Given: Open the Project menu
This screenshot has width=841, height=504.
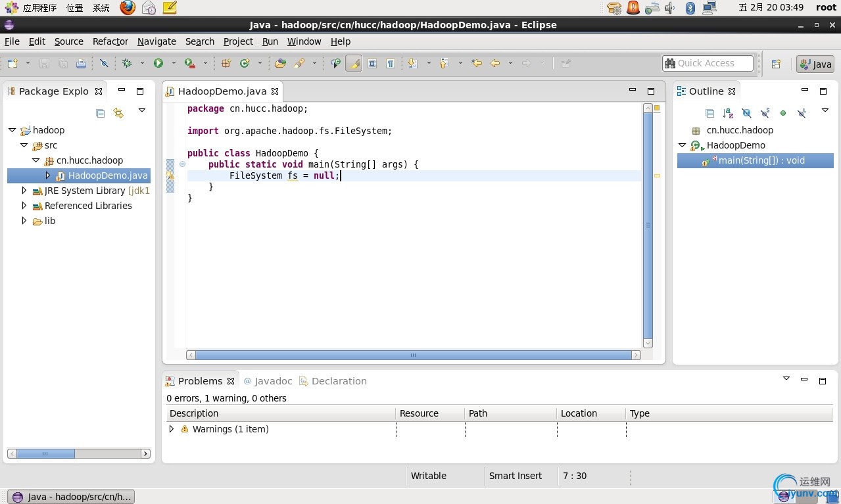Looking at the screenshot, I should point(238,41).
